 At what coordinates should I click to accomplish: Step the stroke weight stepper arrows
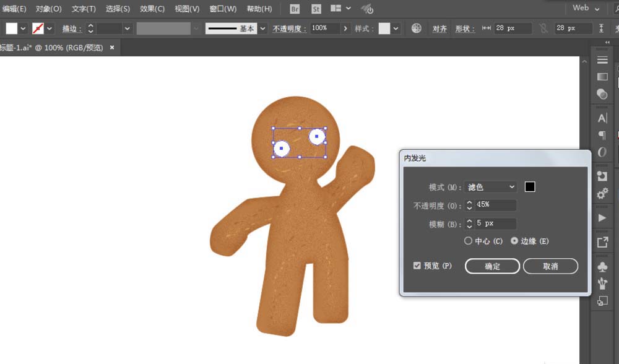pyautogui.click(x=90, y=28)
